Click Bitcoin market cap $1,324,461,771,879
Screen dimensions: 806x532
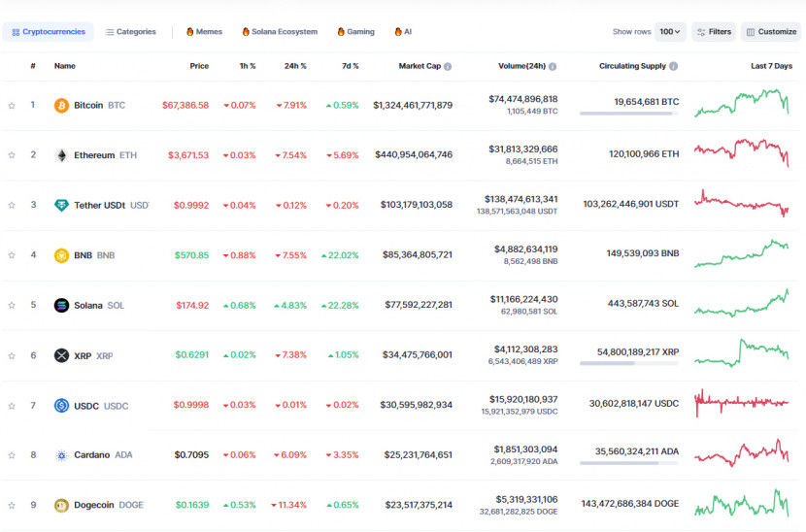coord(413,106)
